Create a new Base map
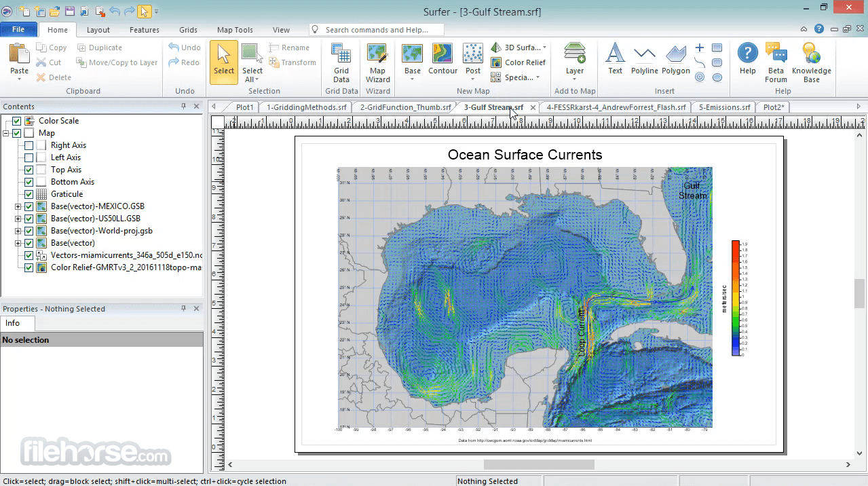This screenshot has width=868, height=486. tap(413, 62)
